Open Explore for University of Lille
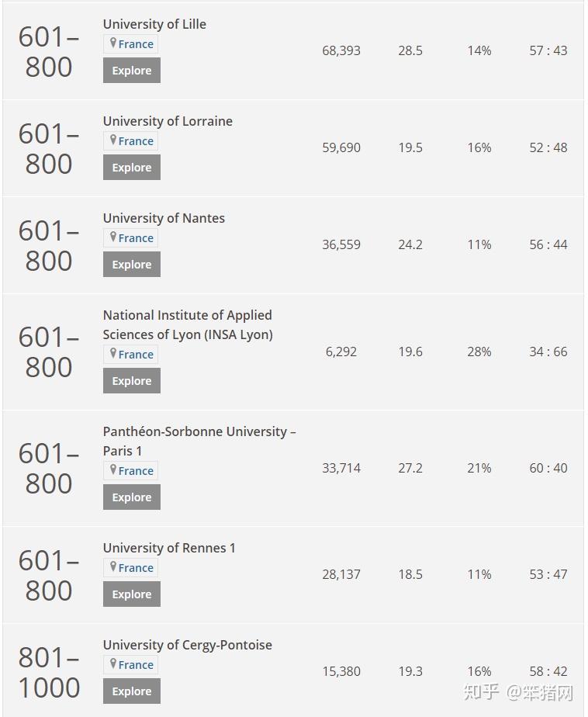The width and height of the screenshot is (588, 717). pos(132,71)
